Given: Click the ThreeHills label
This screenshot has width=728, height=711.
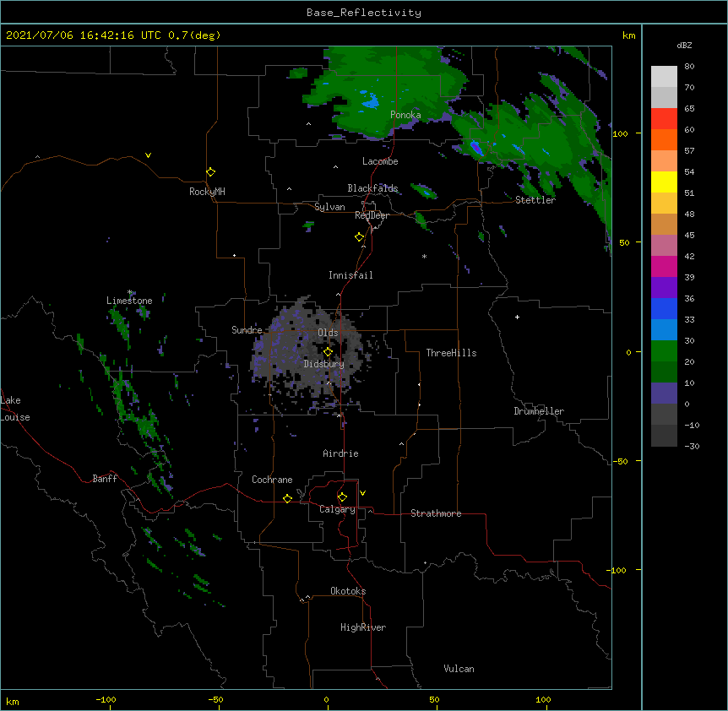Looking at the screenshot, I should pyautogui.click(x=451, y=353).
